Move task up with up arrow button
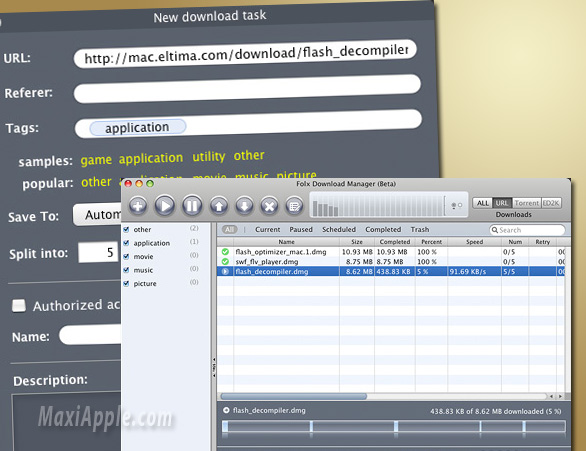 [x=219, y=206]
